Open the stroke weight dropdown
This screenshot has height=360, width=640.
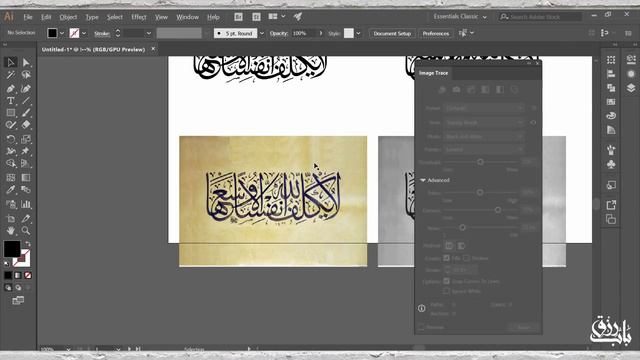tap(149, 33)
